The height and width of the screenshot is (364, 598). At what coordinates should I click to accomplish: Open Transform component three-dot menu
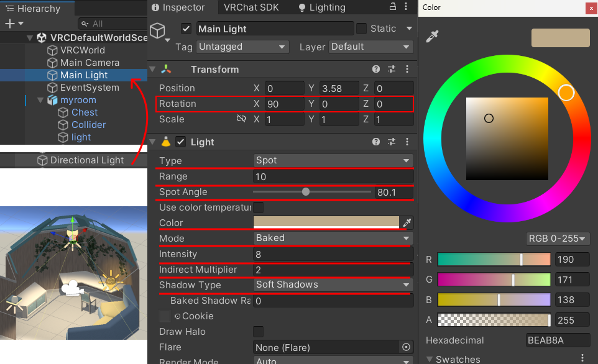tap(407, 70)
